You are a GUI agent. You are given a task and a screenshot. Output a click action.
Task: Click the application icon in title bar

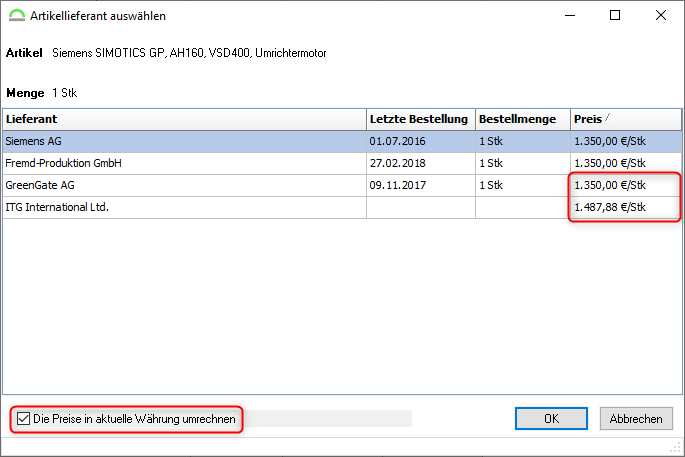pyautogui.click(x=17, y=16)
